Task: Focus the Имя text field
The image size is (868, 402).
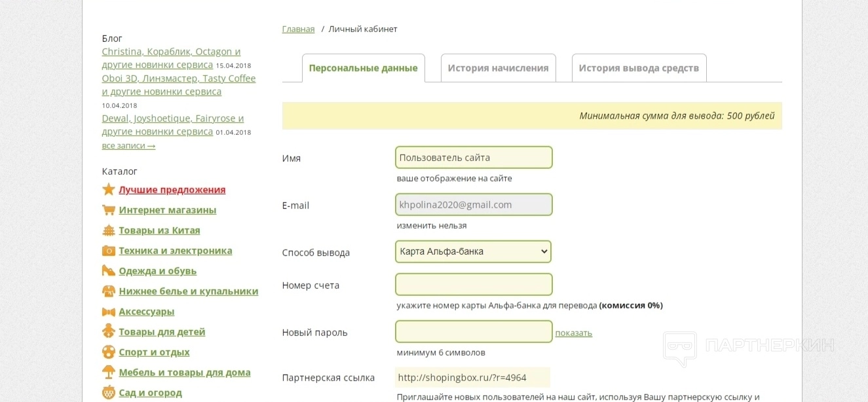Action: pos(474,157)
